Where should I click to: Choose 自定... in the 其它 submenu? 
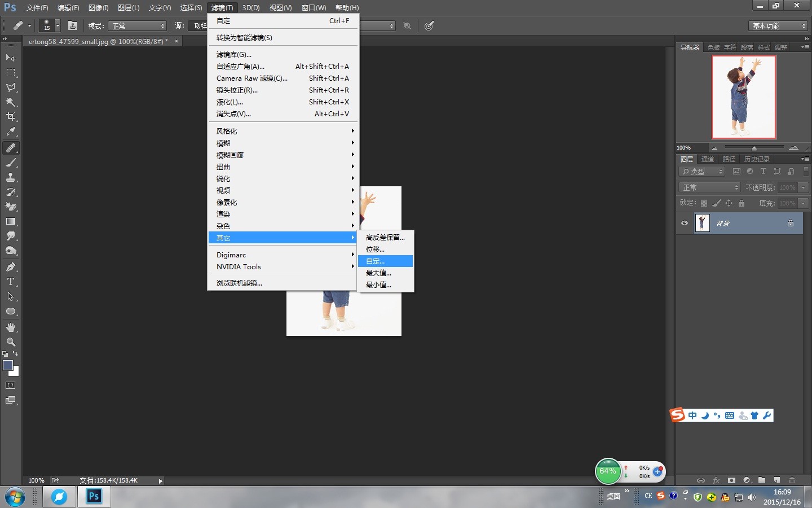(x=376, y=261)
